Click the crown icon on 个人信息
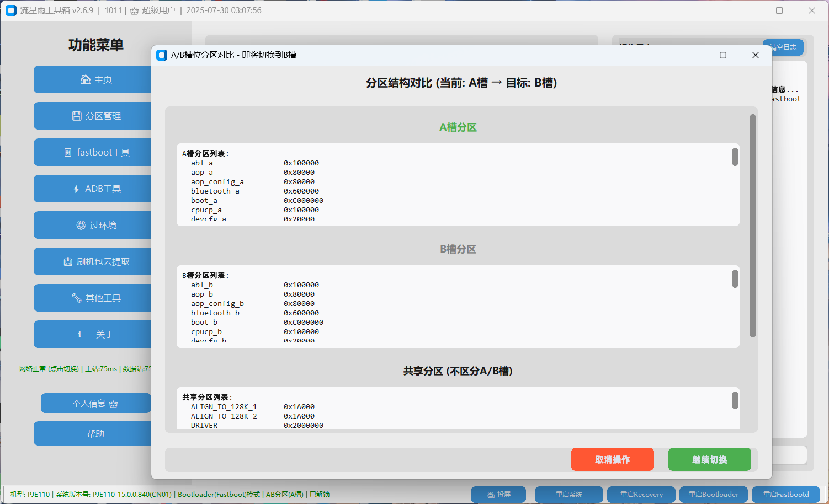 click(x=114, y=404)
